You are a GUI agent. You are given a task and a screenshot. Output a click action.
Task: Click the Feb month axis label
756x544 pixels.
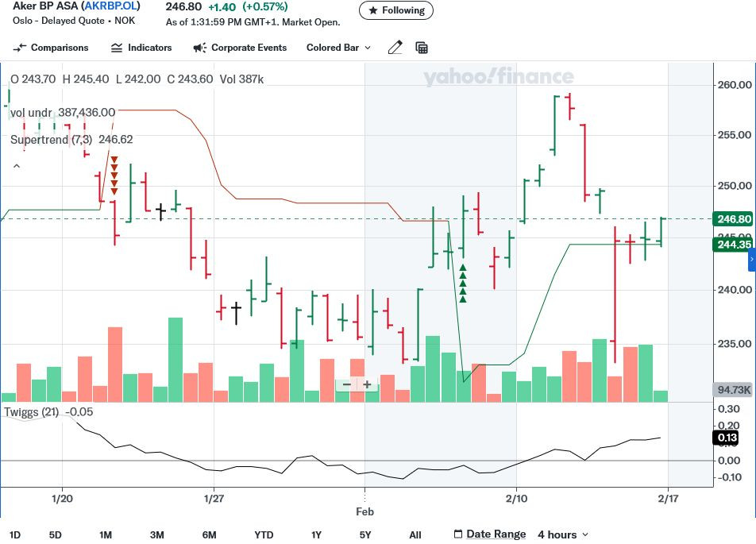tap(365, 511)
